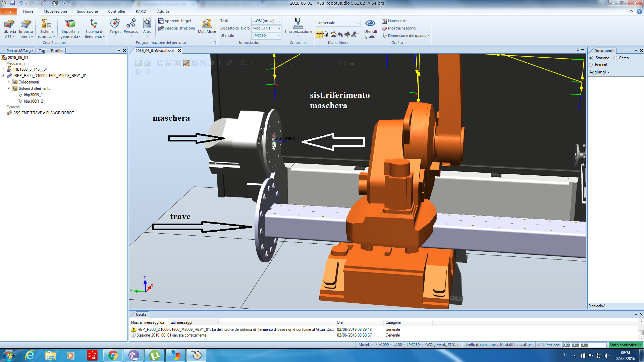Select the Percorsi radio button
644x362 pixels.
pos(591,65)
